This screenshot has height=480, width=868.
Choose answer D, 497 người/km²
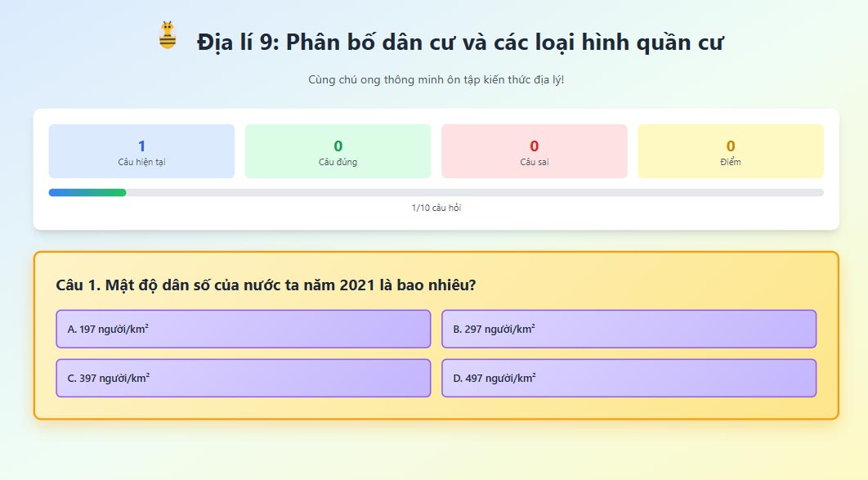click(x=628, y=378)
